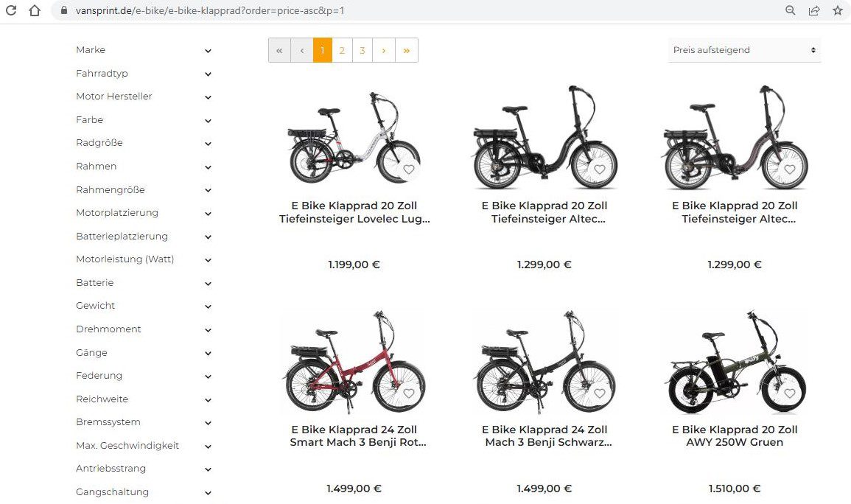The width and height of the screenshot is (851, 504).
Task: Open the Preis aufsteigend sort dropdown
Action: 744,50
